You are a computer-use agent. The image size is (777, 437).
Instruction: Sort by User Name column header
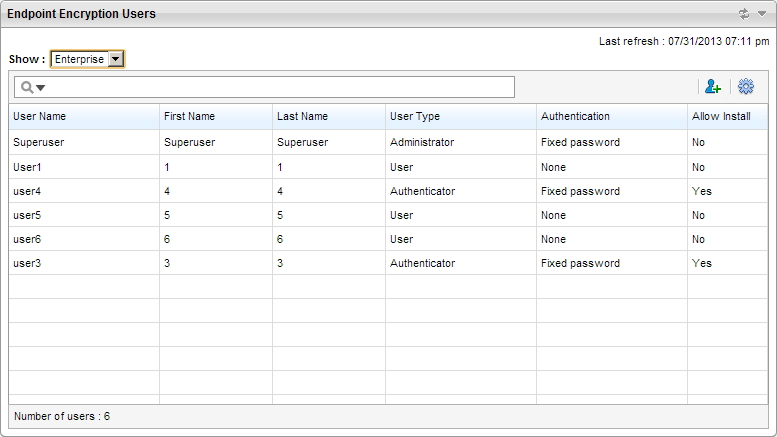pos(39,117)
